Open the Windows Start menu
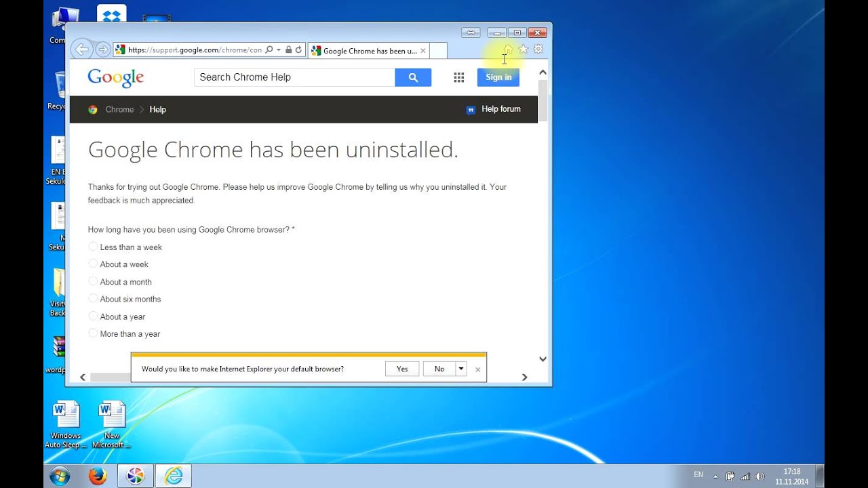 [x=60, y=476]
